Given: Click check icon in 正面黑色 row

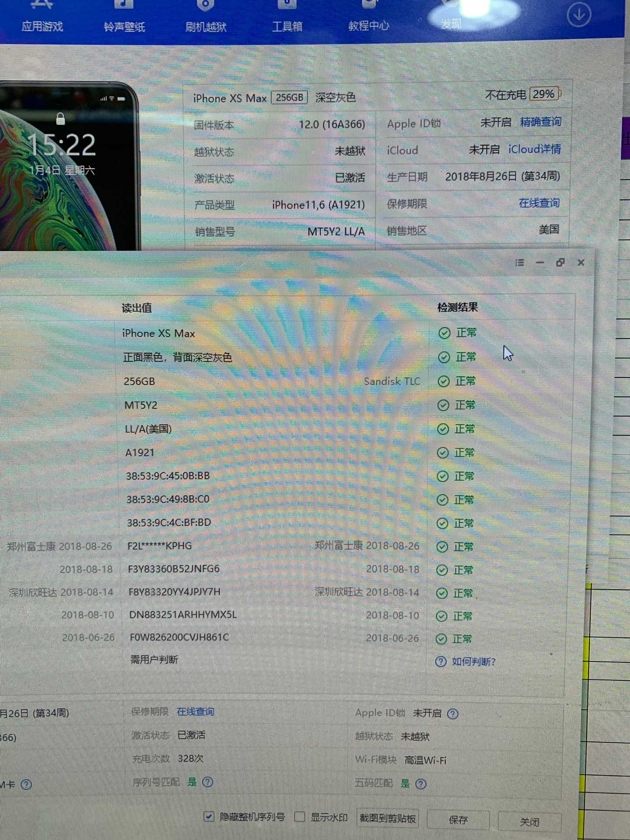Looking at the screenshot, I should click(444, 357).
